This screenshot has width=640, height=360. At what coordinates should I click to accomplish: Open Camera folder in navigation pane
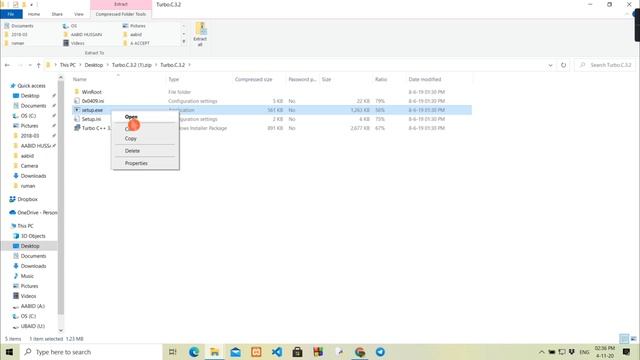[x=29, y=166]
